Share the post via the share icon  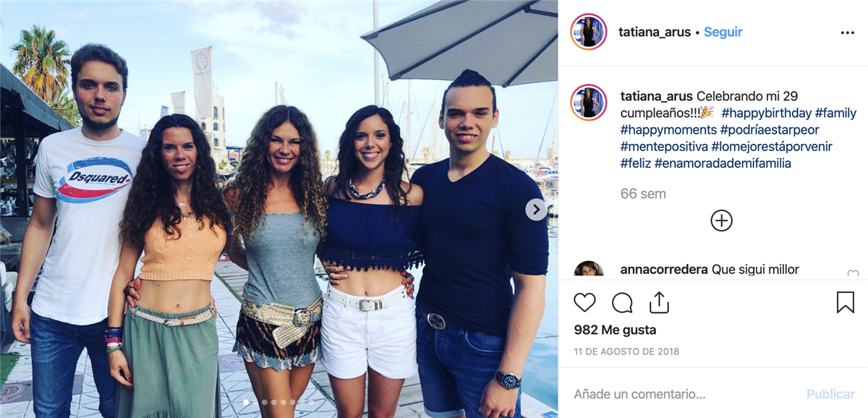click(659, 302)
